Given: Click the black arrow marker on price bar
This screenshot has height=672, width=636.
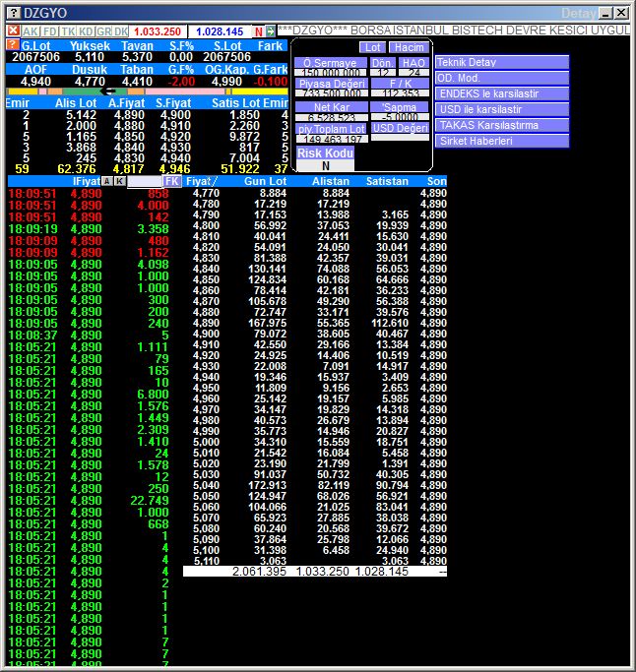Looking at the screenshot, I should pos(108,92).
